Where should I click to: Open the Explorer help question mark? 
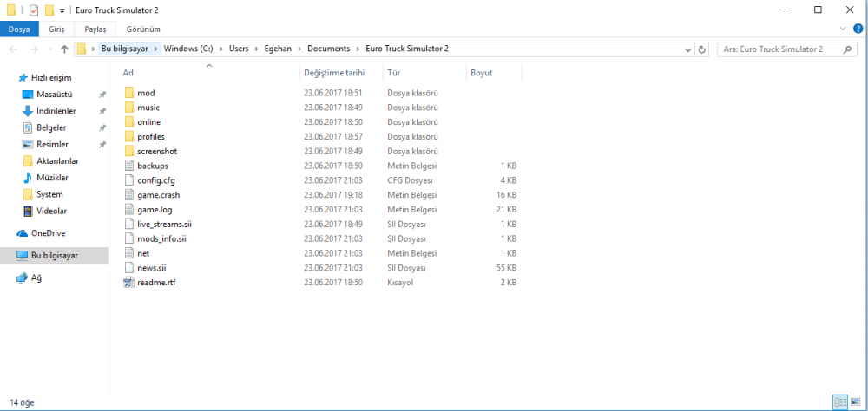(858, 29)
